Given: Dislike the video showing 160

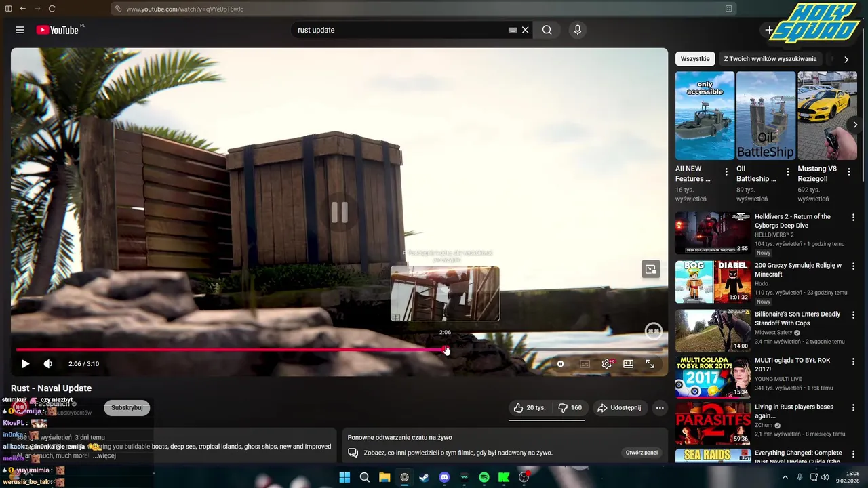Looking at the screenshot, I should click(x=570, y=407).
